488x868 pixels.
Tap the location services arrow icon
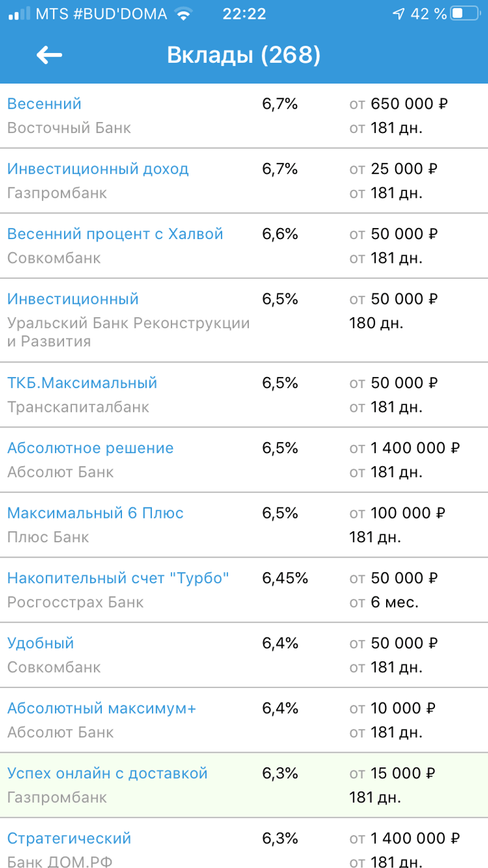[398, 14]
